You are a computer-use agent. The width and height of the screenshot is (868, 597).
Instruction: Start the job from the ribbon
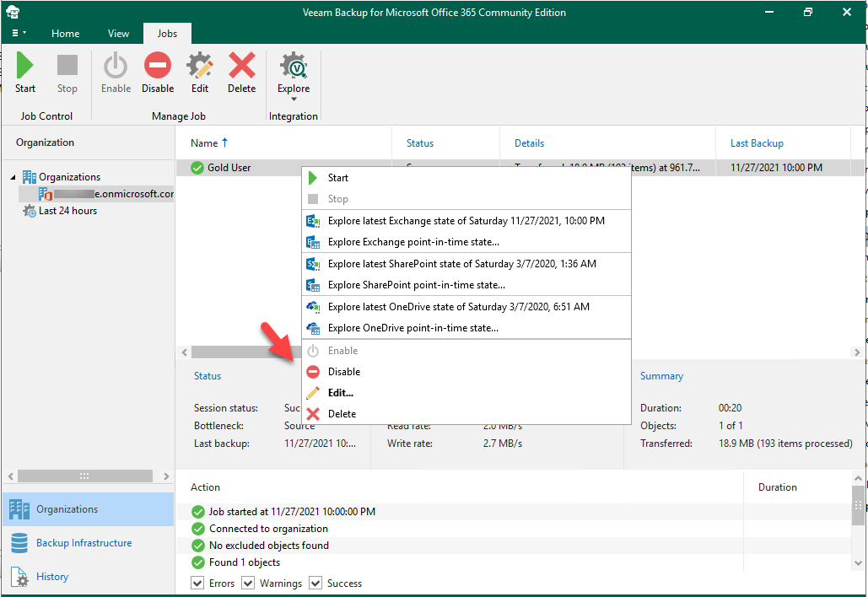coord(25,73)
